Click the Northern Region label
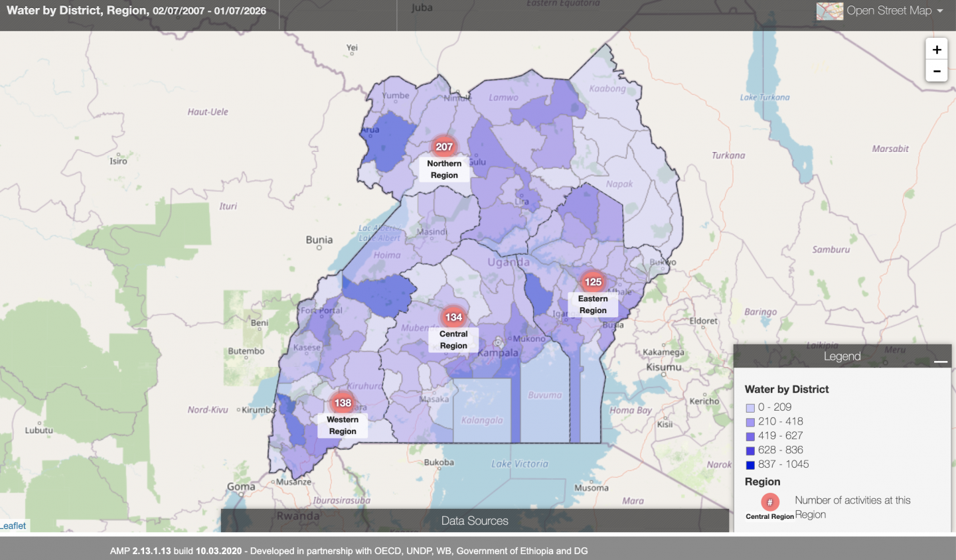Image resolution: width=956 pixels, height=560 pixels. [x=444, y=169]
